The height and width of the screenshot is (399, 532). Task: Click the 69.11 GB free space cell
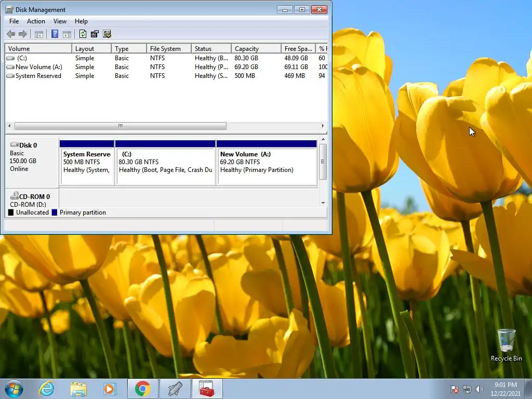coord(296,67)
